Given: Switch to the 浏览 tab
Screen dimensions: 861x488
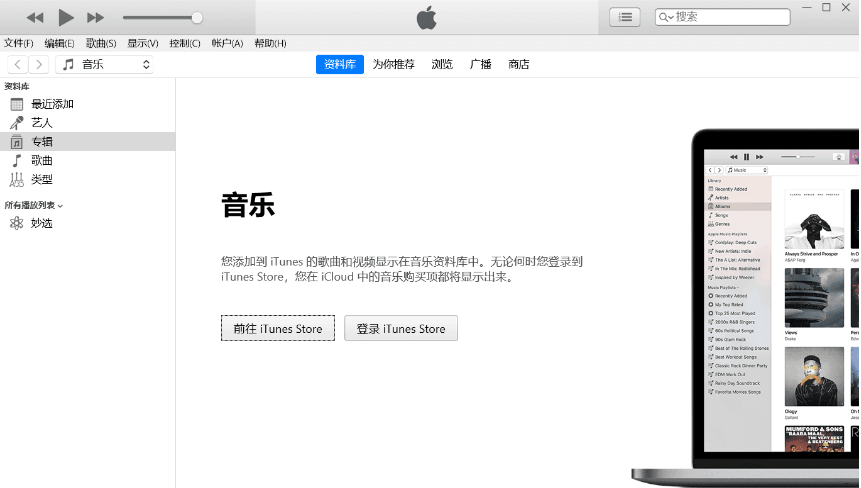Looking at the screenshot, I should 442,64.
